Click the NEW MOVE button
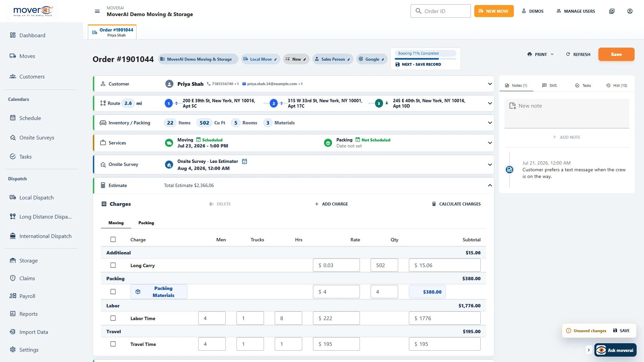This screenshot has width=644, height=362. [494, 11]
